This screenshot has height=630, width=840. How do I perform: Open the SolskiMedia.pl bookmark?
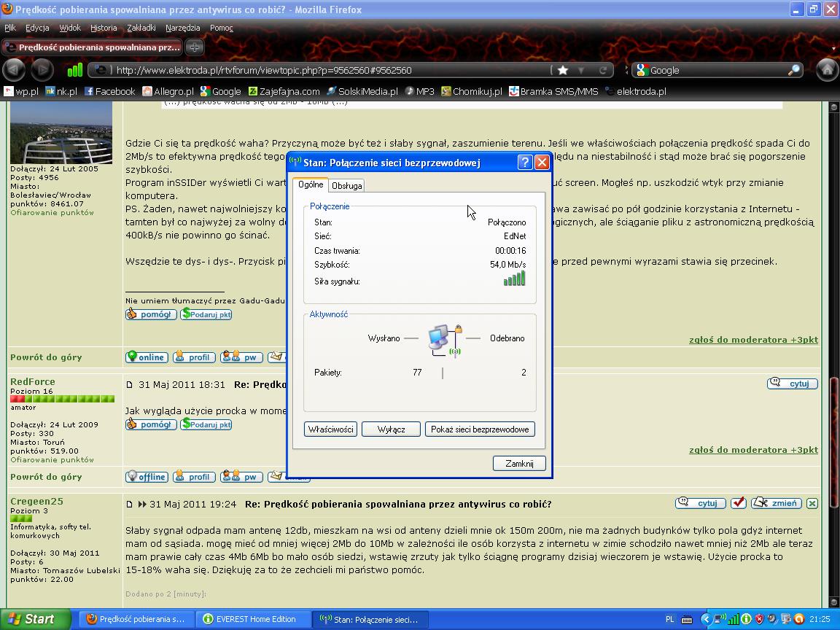click(362, 92)
